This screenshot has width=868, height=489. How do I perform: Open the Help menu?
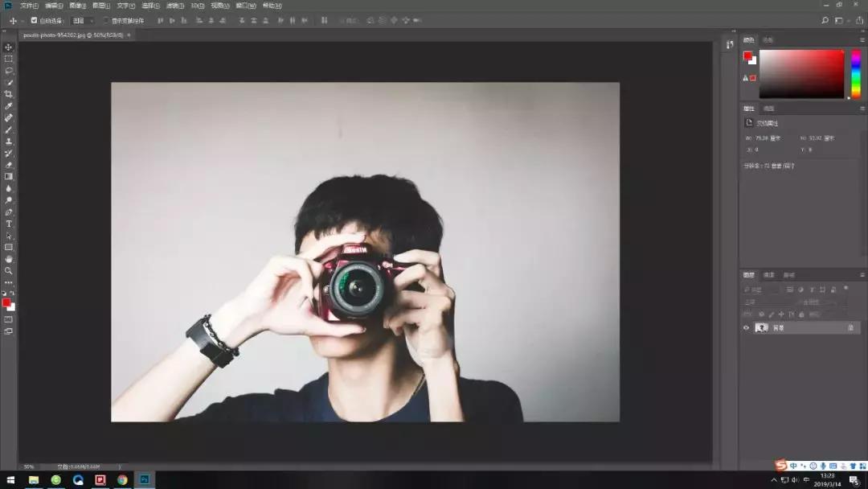tap(272, 6)
